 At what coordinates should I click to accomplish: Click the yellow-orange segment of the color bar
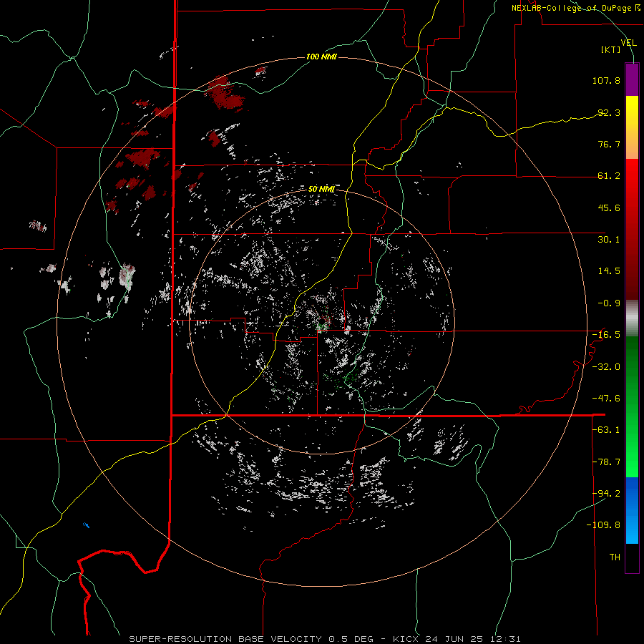click(632, 127)
